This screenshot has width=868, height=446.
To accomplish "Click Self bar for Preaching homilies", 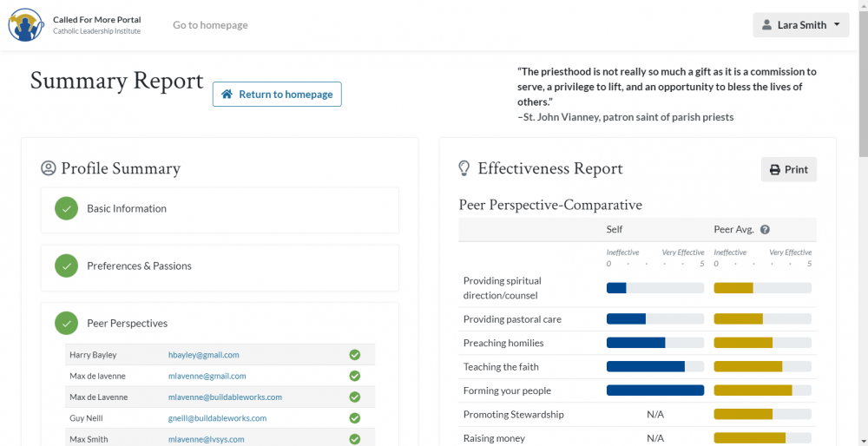I will [x=655, y=343].
